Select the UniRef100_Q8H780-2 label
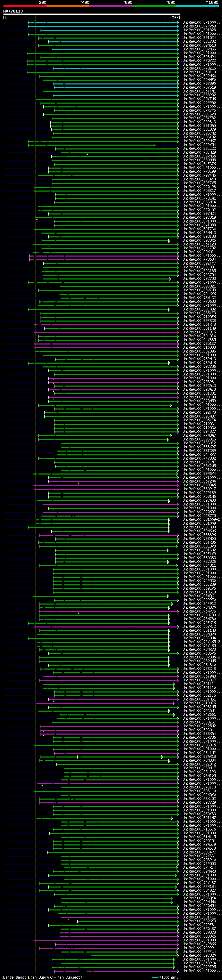 tap(201, 615)
